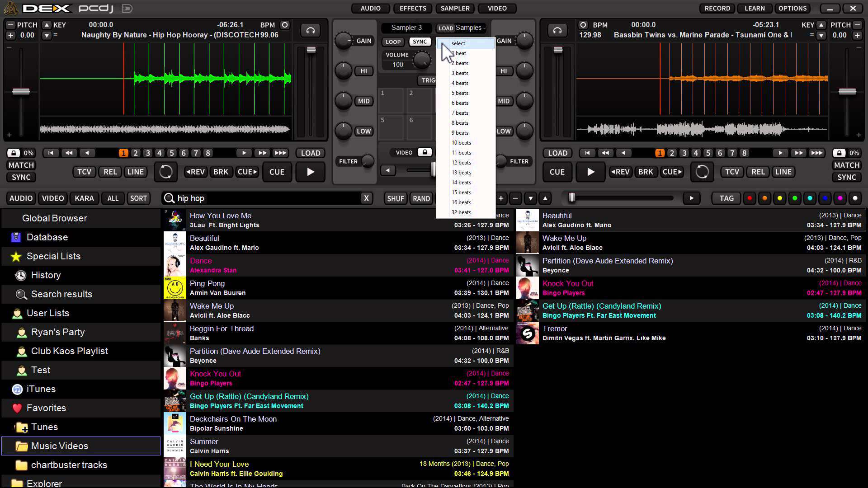Toggle left deck SYNC

coord(21,177)
